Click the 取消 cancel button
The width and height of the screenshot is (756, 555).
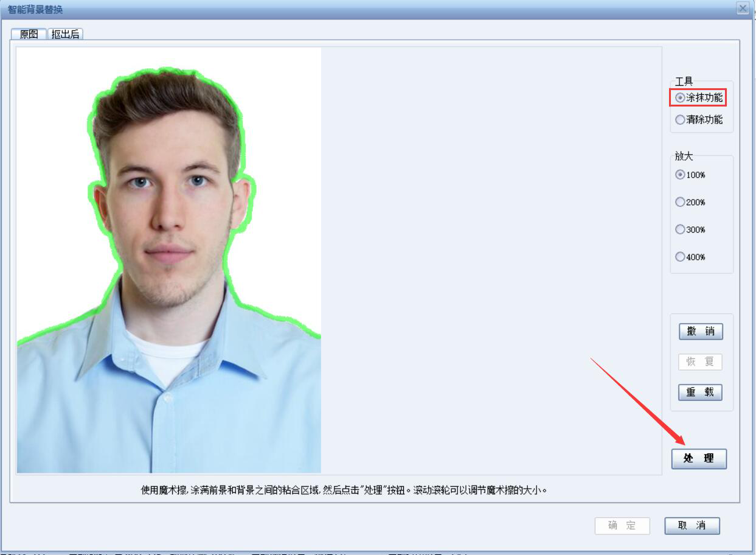point(692,526)
